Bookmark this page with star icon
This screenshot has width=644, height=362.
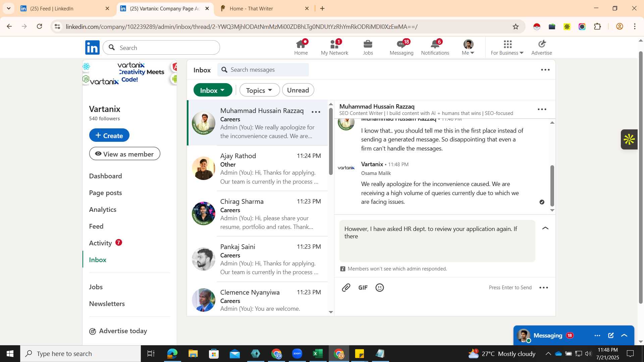pyautogui.click(x=516, y=26)
